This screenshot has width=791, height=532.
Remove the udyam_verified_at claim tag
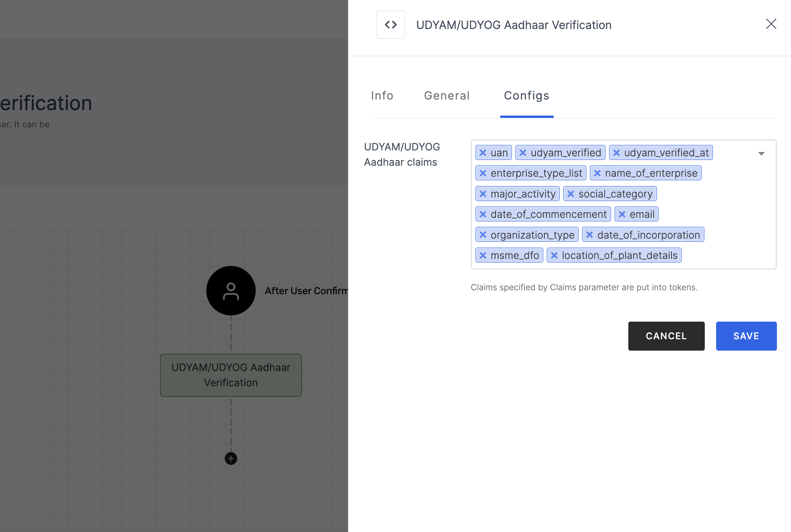(617, 153)
